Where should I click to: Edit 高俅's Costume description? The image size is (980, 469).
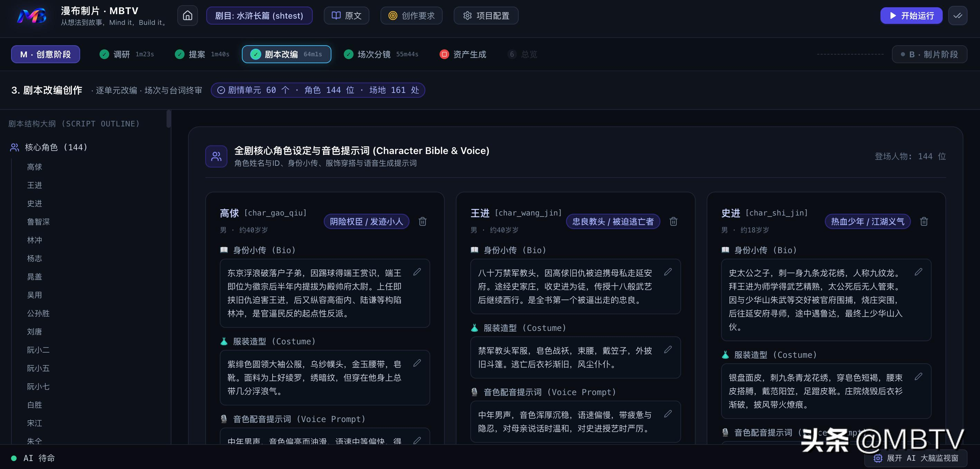click(417, 363)
